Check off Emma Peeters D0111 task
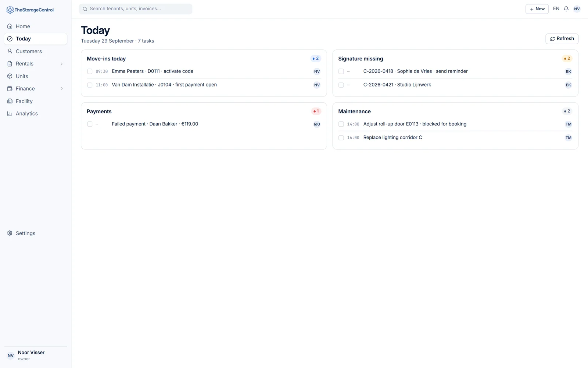 [90, 71]
